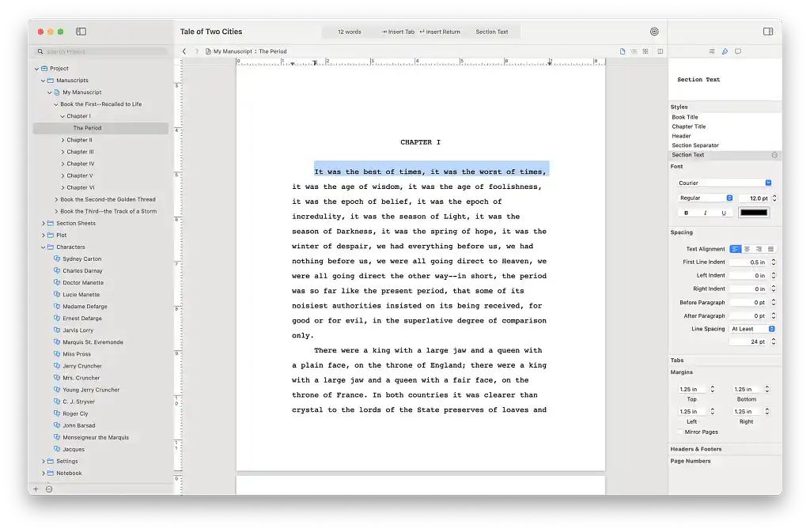Toggle the right inspector panel icon
Viewport: 810px width, 532px height.
767,32
